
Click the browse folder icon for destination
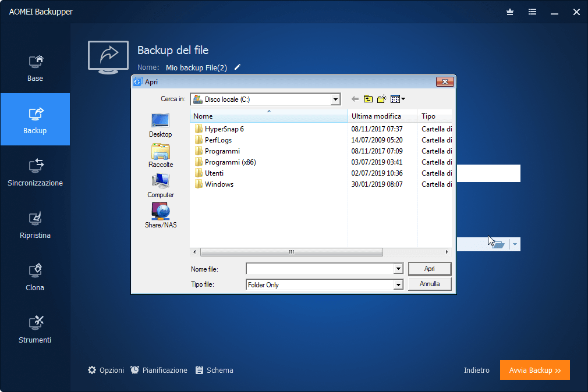tap(498, 244)
